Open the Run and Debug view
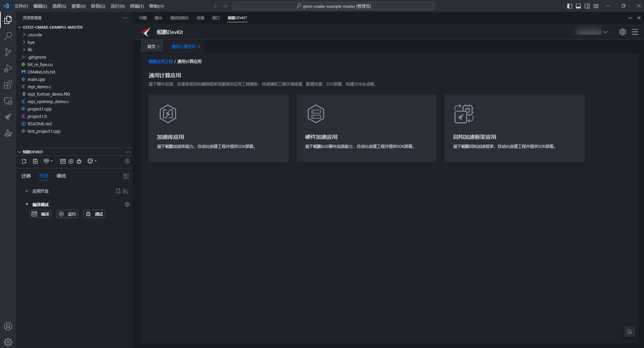644x348 pixels. (x=8, y=68)
